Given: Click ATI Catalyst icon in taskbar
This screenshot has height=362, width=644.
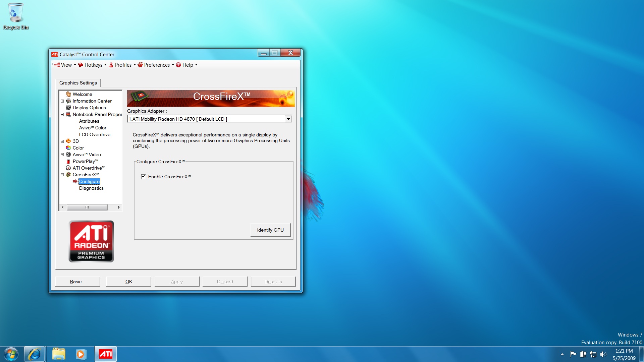Looking at the screenshot, I should coord(106,354).
